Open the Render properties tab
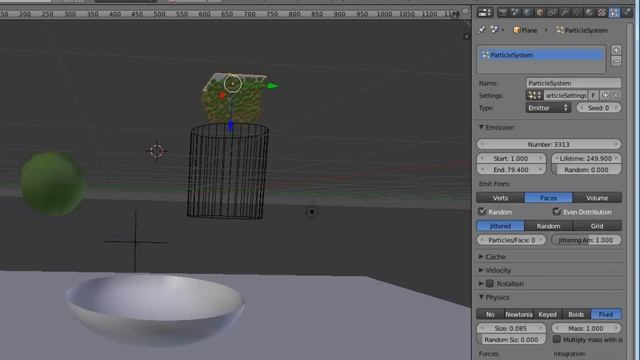Image resolution: width=640 pixels, height=360 pixels. [502, 13]
